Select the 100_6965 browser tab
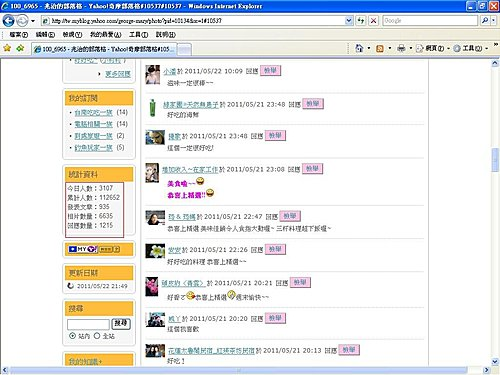The width and height of the screenshot is (500, 375). click(105, 49)
